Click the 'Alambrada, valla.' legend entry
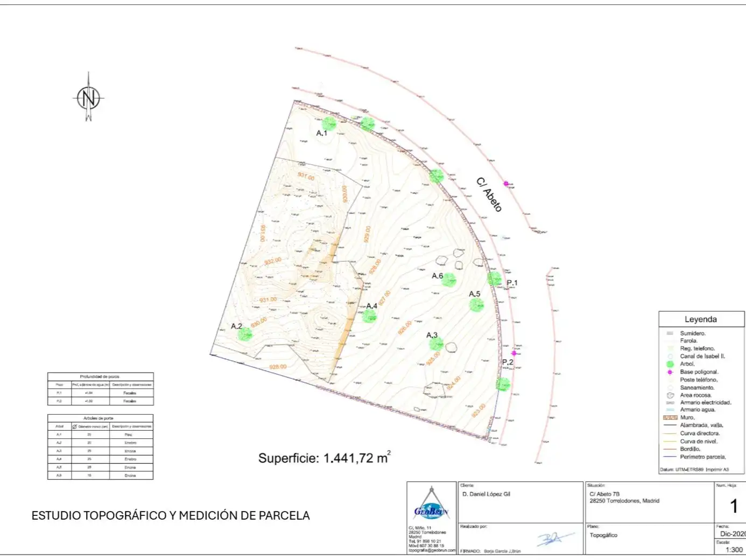 click(701, 425)
